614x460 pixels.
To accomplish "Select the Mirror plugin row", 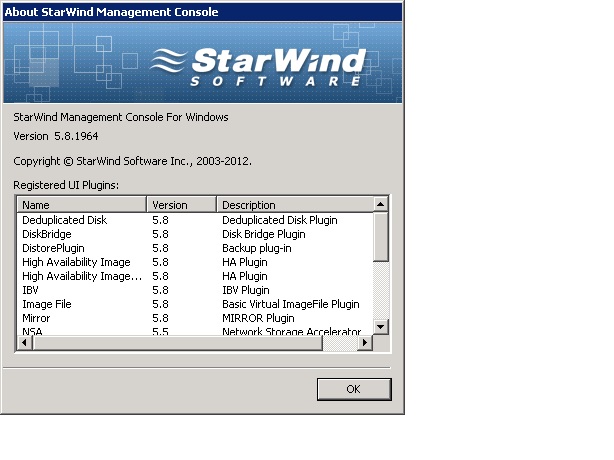I will [195, 318].
